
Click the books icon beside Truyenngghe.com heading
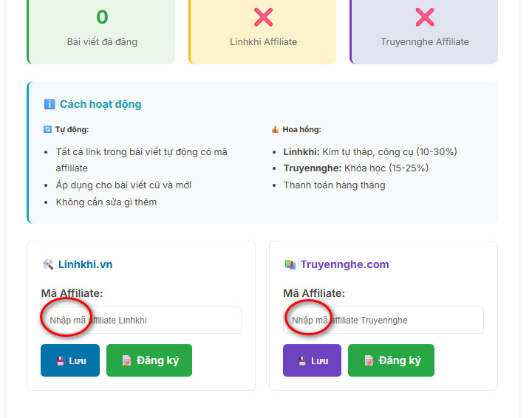click(290, 264)
